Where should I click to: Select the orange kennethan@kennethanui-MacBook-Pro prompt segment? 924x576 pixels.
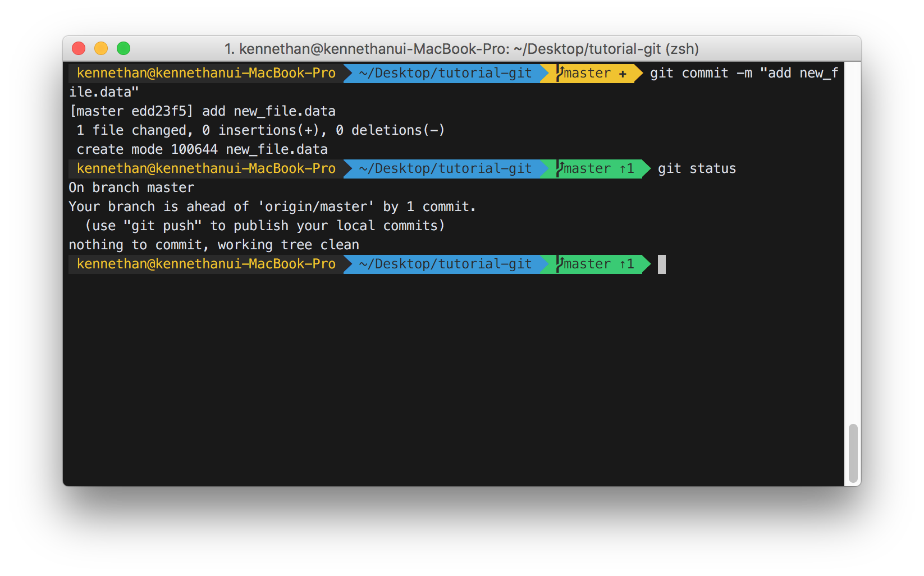tap(205, 73)
